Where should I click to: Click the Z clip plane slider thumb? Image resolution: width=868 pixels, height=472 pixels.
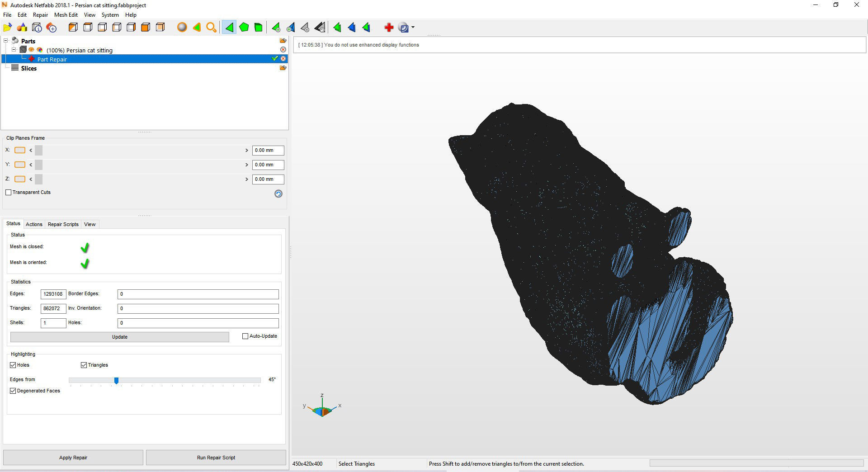point(38,179)
